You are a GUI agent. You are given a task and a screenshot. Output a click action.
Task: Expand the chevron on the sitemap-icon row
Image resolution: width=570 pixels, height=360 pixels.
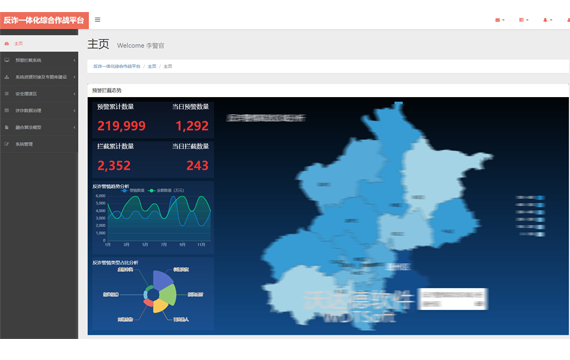[x=74, y=77]
